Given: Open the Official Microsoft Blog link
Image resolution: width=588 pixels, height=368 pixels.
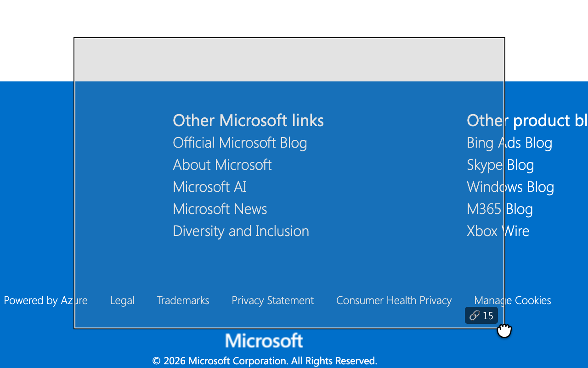Looking at the screenshot, I should pyautogui.click(x=240, y=143).
